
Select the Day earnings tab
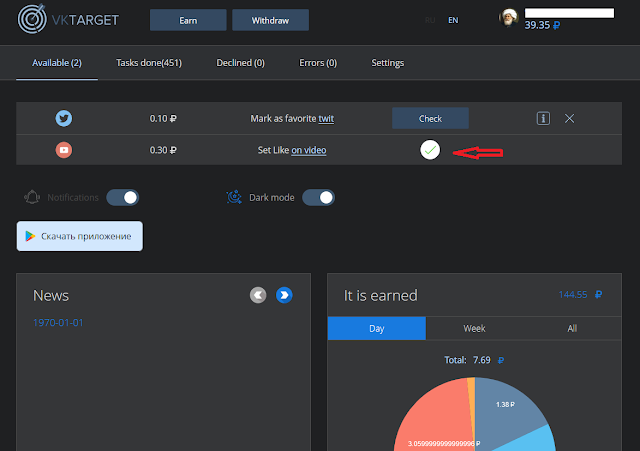pyautogui.click(x=377, y=328)
